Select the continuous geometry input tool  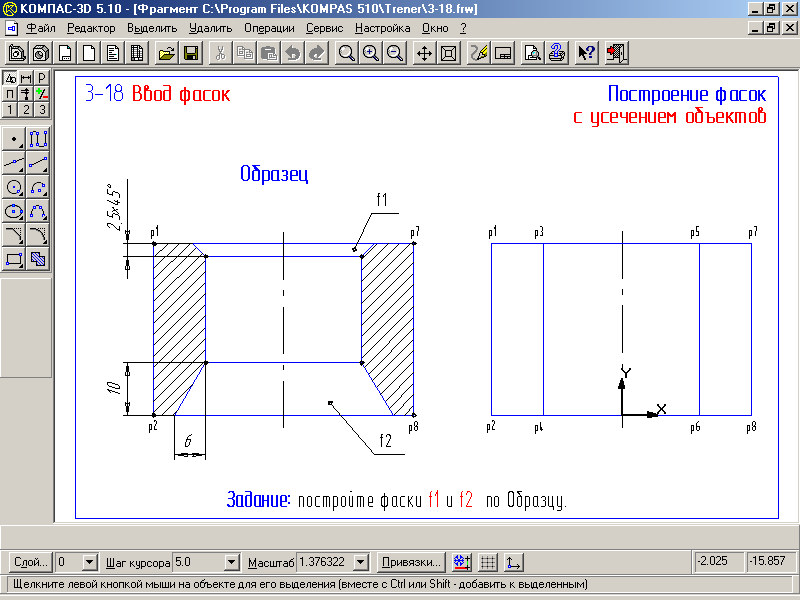[x=38, y=139]
